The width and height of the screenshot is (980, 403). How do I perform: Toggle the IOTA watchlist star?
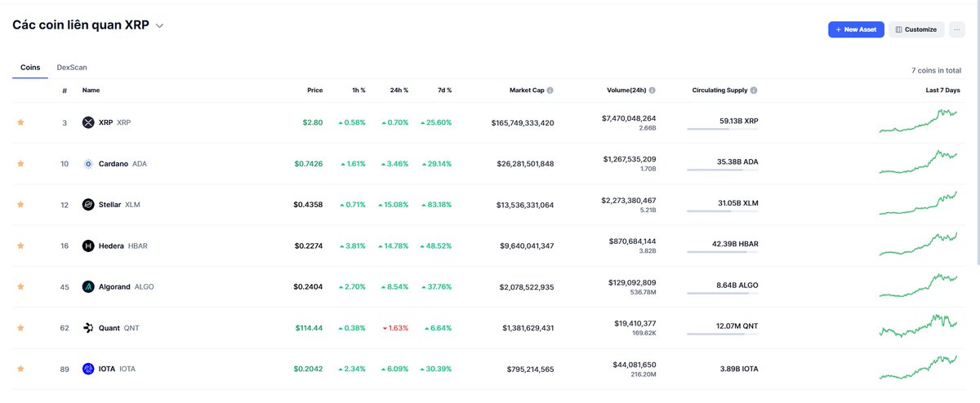(x=20, y=369)
